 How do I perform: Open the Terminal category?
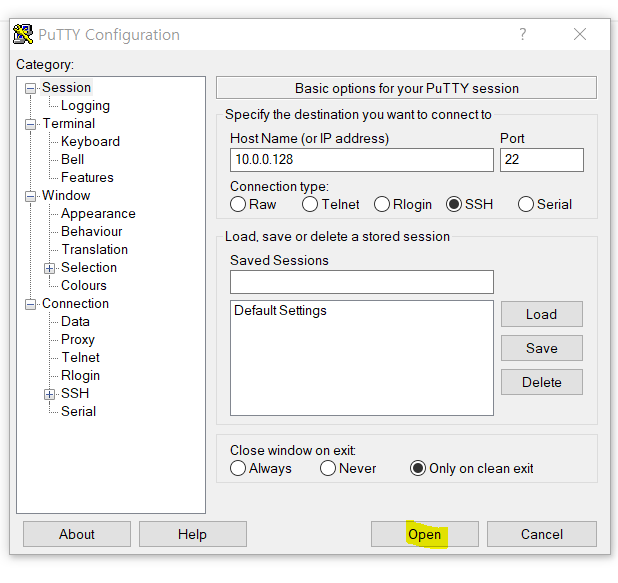(69, 123)
